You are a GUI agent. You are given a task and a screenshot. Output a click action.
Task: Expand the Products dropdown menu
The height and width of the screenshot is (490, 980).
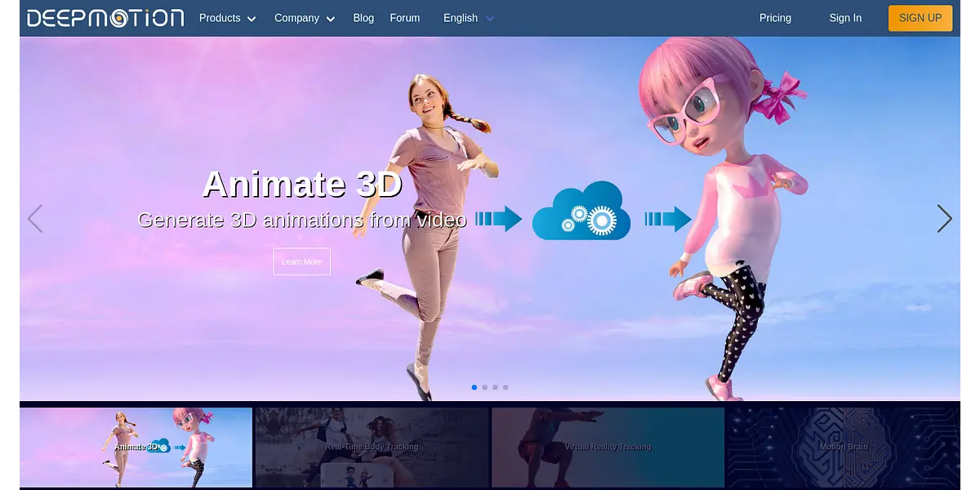(227, 18)
